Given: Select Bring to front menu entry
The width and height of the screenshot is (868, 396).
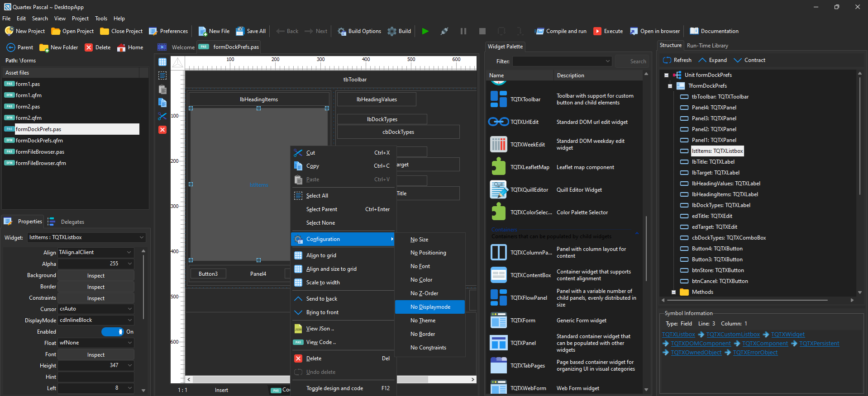Looking at the screenshot, I should [x=322, y=312].
